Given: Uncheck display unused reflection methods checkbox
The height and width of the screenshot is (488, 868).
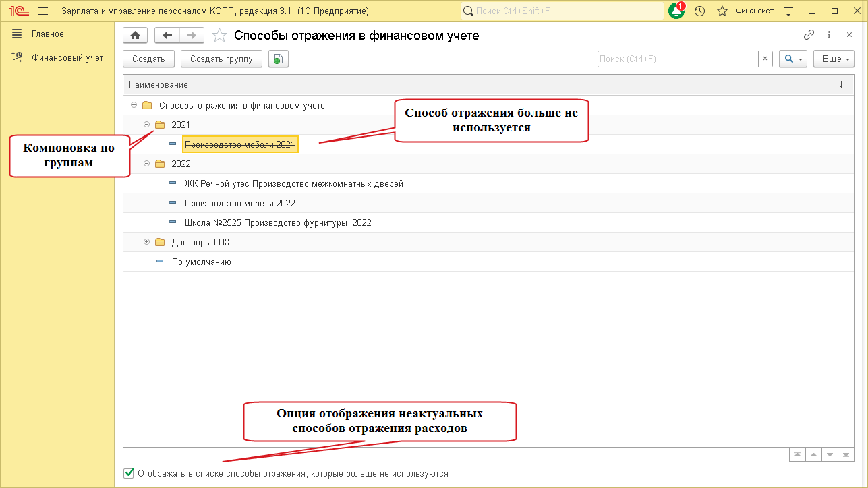Looking at the screenshot, I should click(x=129, y=473).
